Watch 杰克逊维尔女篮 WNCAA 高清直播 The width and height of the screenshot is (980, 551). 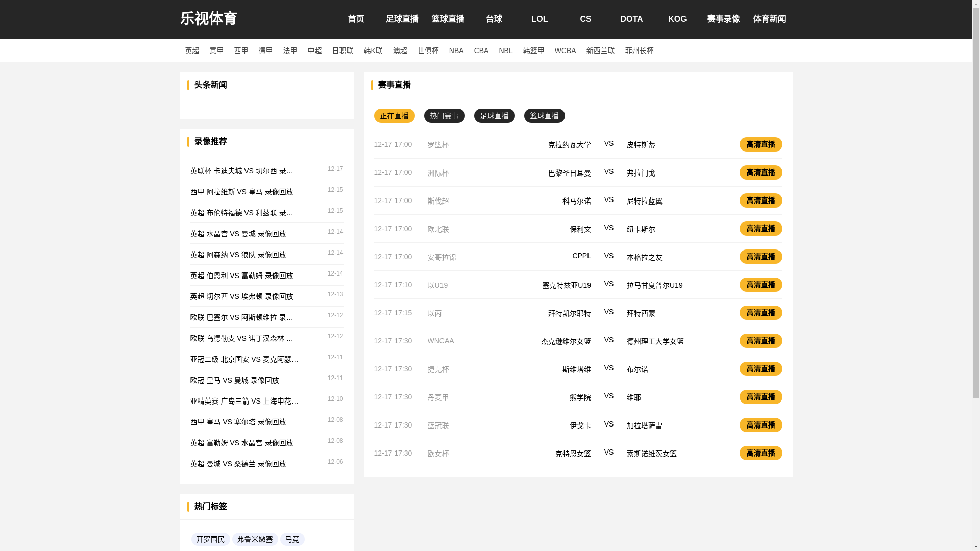(x=761, y=341)
